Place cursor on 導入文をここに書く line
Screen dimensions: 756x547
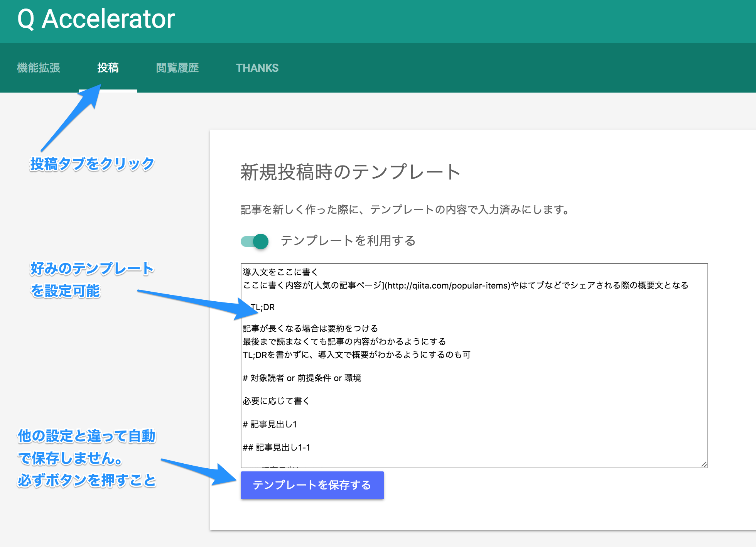[x=280, y=272]
